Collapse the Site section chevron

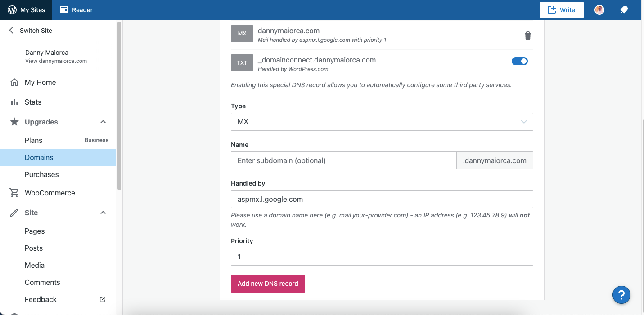103,213
